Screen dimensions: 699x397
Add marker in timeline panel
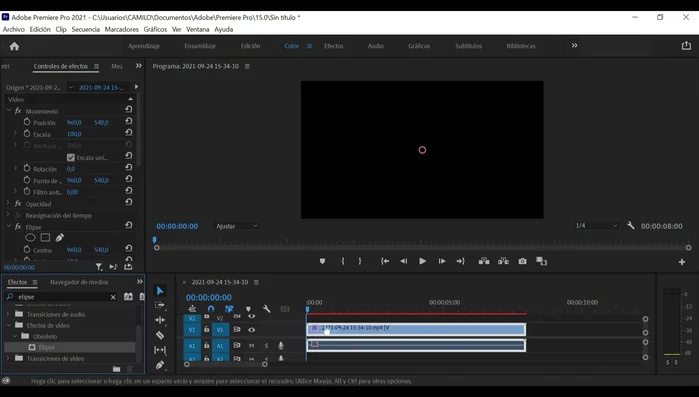point(248,309)
